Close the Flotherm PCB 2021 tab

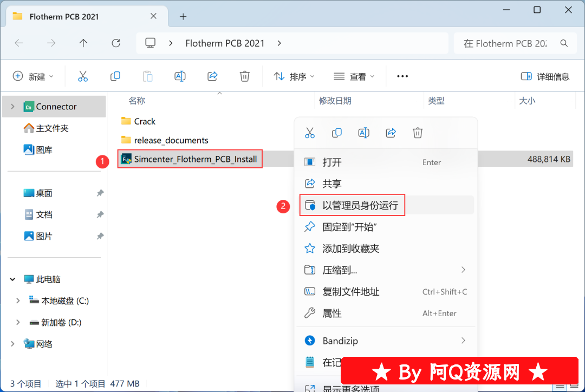click(153, 16)
